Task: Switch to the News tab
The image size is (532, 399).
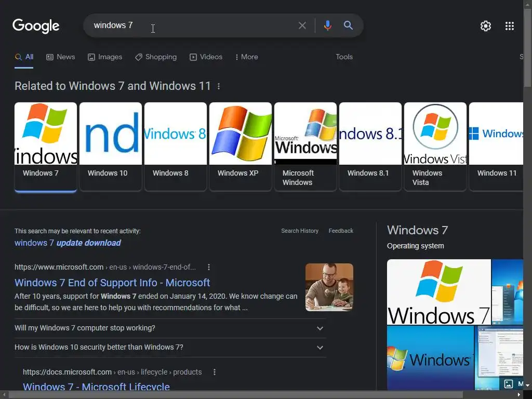Action: (x=60, y=57)
